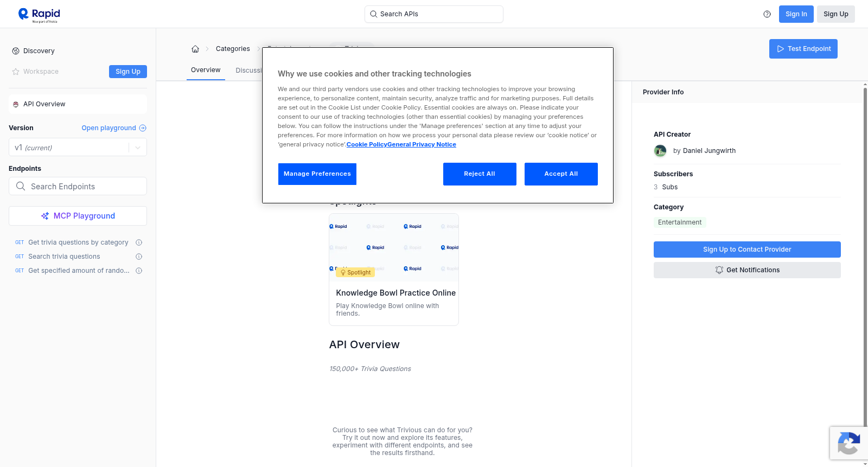Click the header Sign Up button

click(836, 14)
